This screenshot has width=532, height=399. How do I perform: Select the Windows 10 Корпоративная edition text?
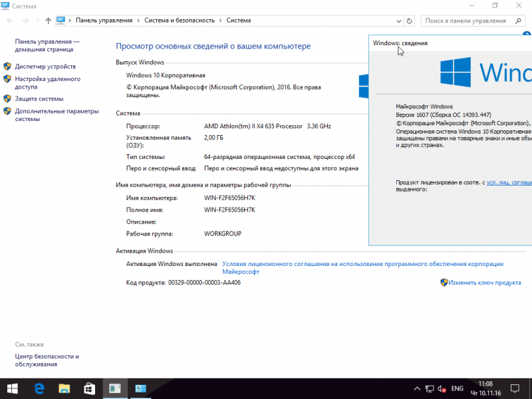point(166,75)
